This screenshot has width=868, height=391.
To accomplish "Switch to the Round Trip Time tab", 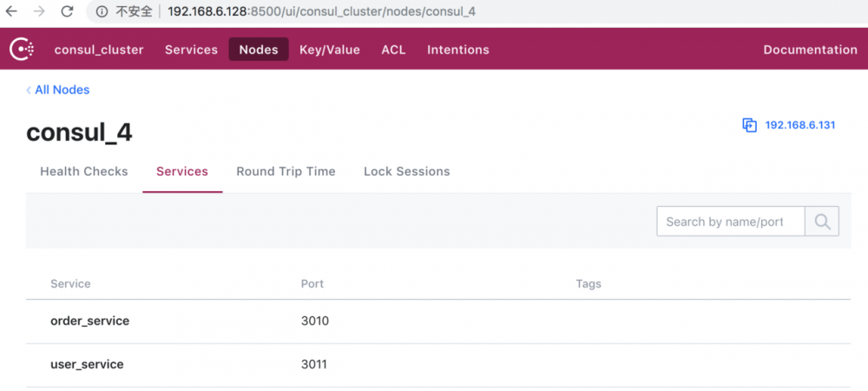I will pos(286,172).
